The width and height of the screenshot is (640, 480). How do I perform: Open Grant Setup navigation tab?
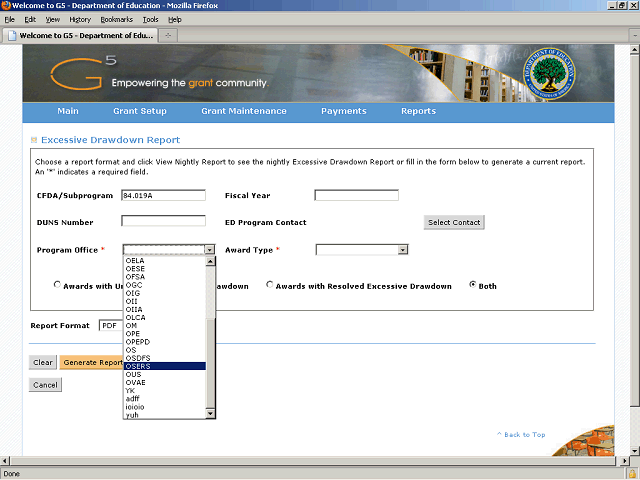coord(140,111)
